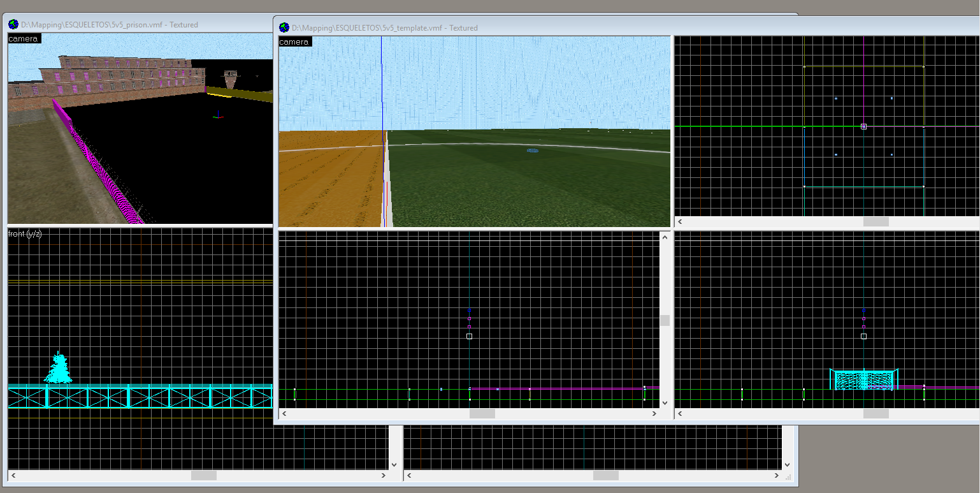Click the 5v5_prison.vmf window title text
Viewport: 980px width, 493px height.
point(110,24)
